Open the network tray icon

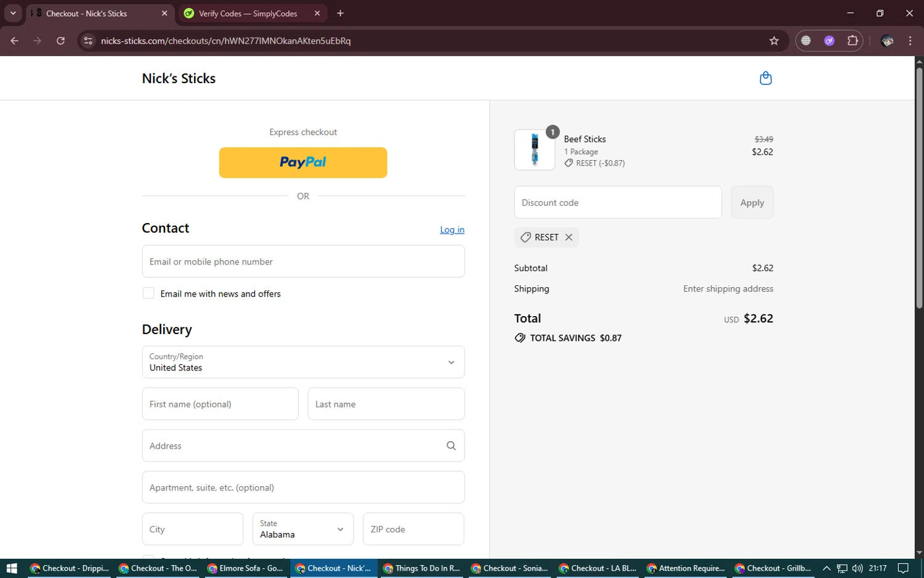click(842, 568)
